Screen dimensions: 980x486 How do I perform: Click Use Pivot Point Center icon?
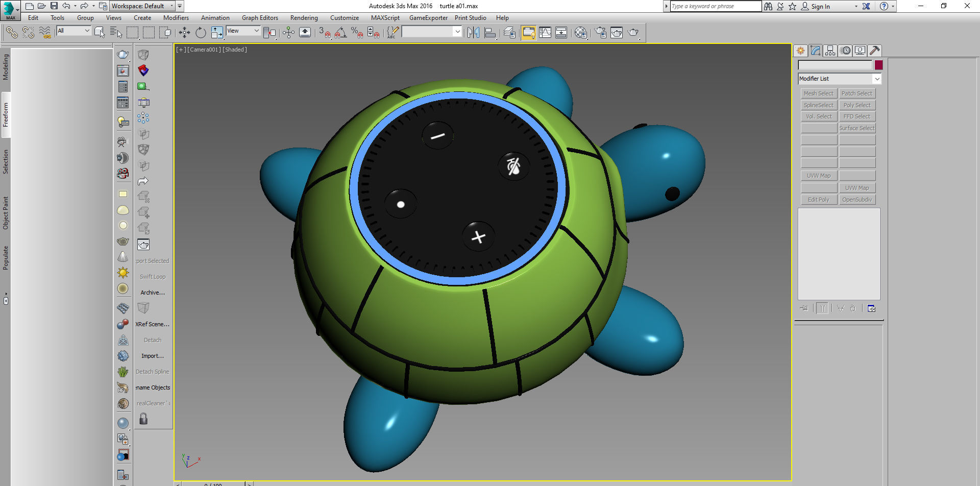point(271,33)
